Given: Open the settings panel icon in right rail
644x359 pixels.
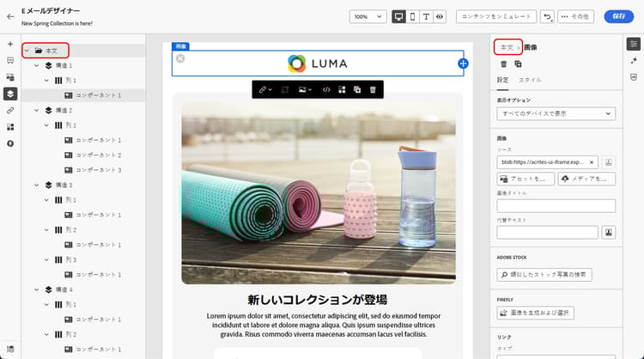Looking at the screenshot, I should pyautogui.click(x=634, y=44).
